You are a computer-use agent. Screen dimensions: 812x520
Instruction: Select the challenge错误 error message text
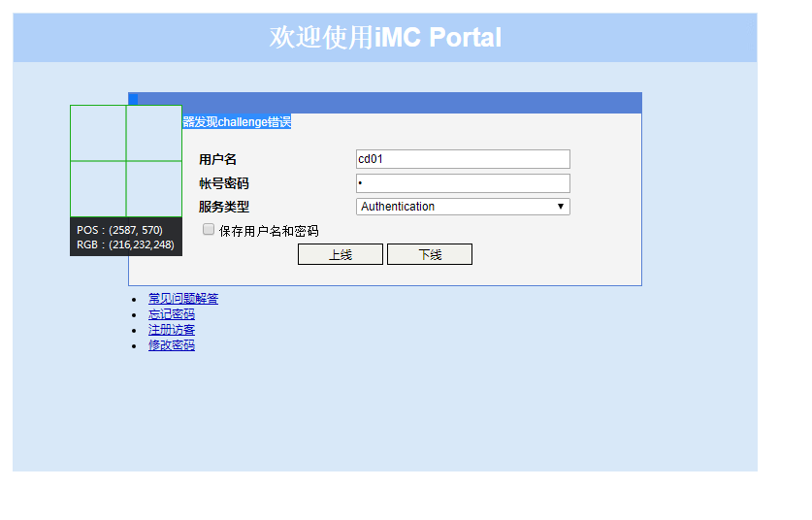(x=237, y=121)
